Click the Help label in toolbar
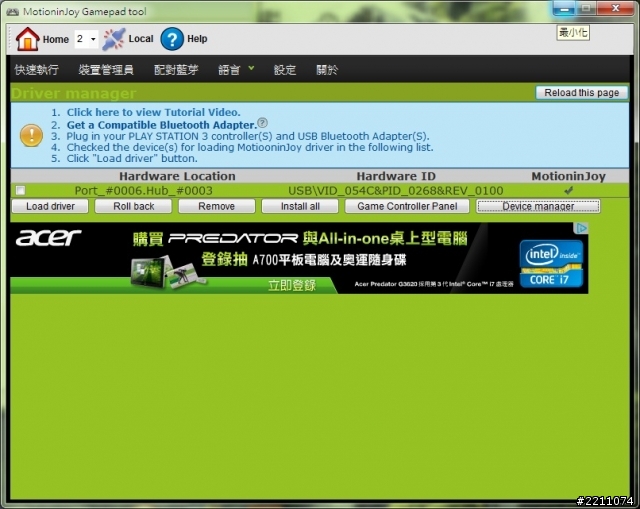640x509 pixels. click(x=197, y=39)
